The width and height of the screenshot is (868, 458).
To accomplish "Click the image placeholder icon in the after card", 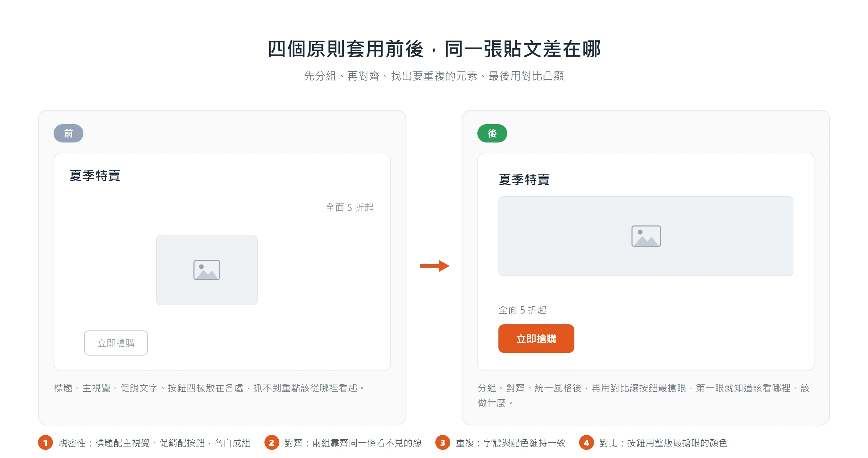I will [x=646, y=236].
